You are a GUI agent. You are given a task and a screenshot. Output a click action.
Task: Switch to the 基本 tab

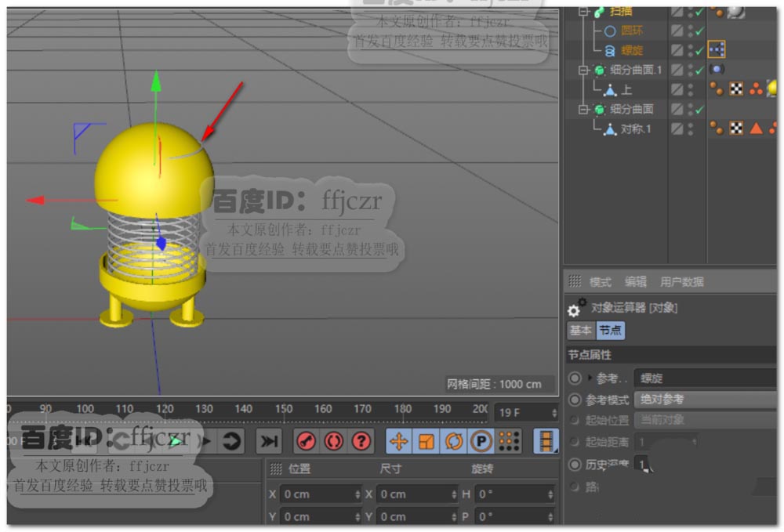pos(581,330)
